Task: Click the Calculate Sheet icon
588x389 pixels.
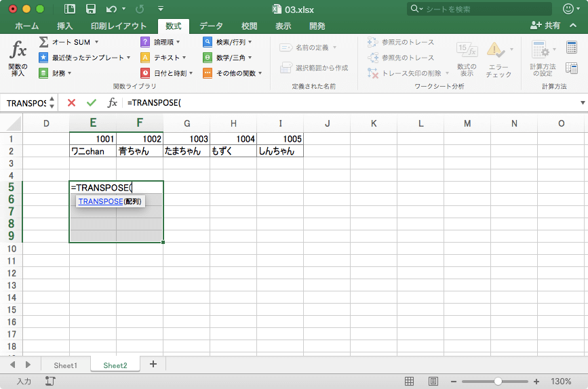Action: click(572, 68)
